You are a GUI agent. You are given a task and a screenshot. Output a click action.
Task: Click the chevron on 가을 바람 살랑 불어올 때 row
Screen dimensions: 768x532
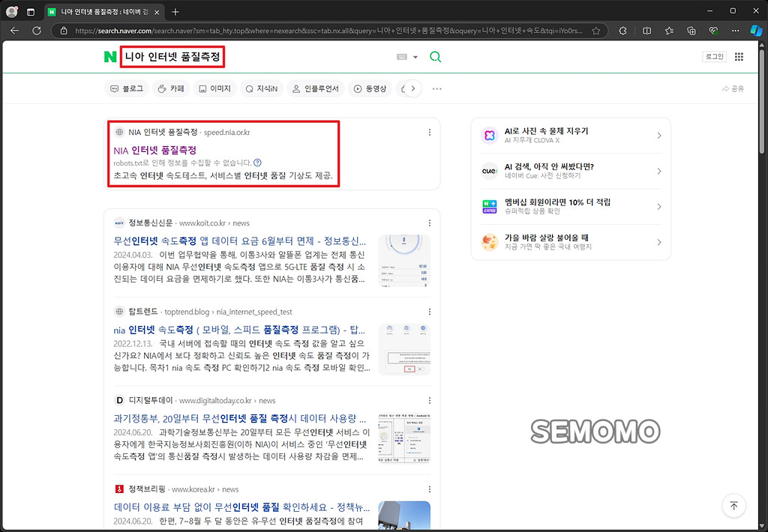658,242
